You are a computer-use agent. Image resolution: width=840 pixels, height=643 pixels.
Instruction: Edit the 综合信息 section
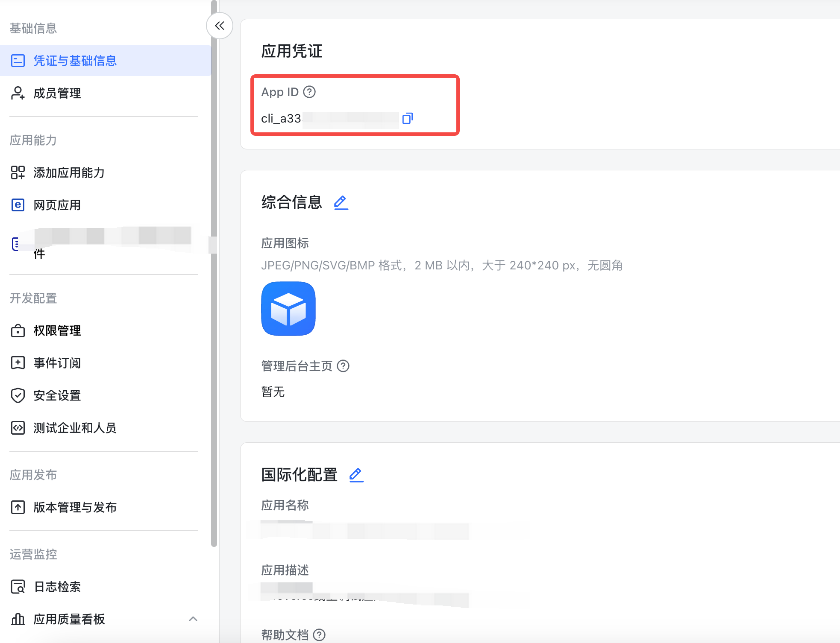point(341,203)
